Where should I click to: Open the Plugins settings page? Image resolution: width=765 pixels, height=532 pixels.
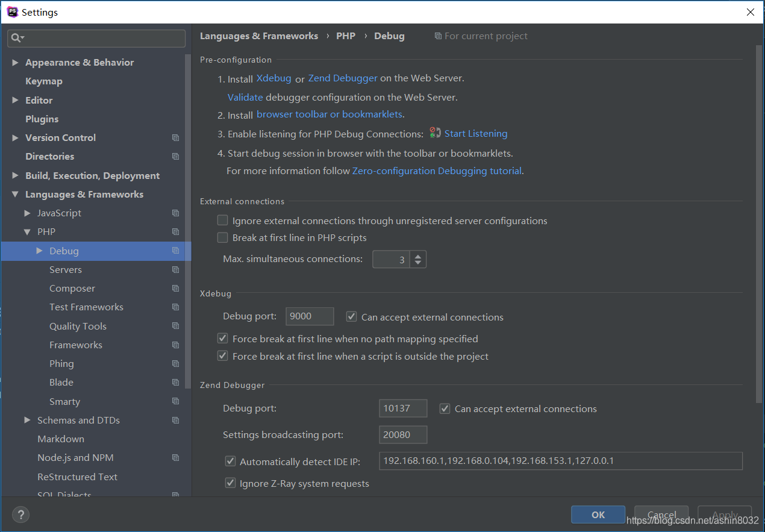tap(42, 119)
